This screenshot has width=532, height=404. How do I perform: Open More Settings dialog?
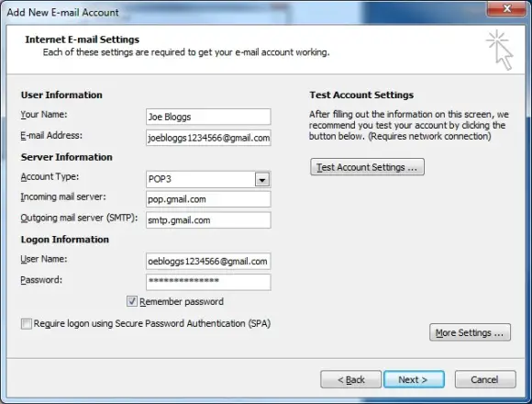tap(470, 332)
